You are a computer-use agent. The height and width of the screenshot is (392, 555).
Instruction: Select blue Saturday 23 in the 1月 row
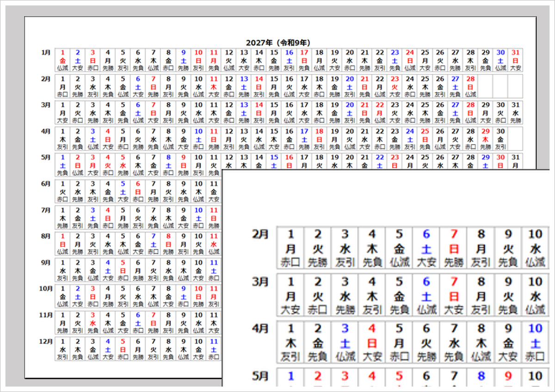point(395,60)
